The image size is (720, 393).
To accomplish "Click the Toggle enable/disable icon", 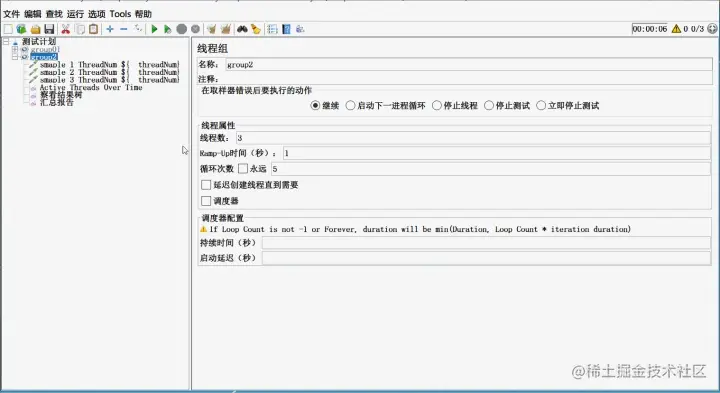I will point(138,29).
